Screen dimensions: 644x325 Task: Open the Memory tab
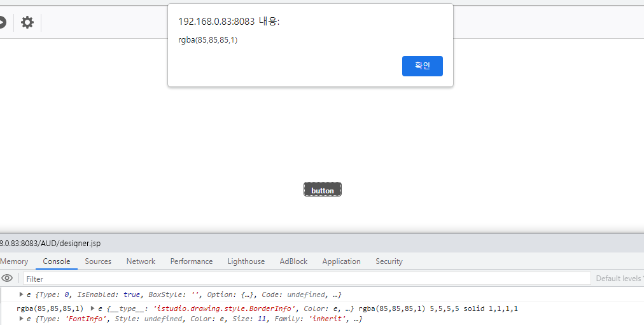coord(14,261)
